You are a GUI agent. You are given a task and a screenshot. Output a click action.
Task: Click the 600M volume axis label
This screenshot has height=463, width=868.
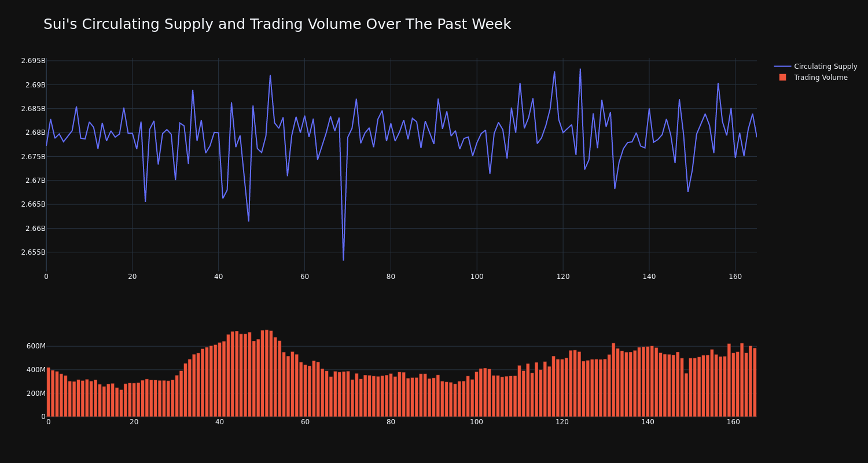[36, 346]
